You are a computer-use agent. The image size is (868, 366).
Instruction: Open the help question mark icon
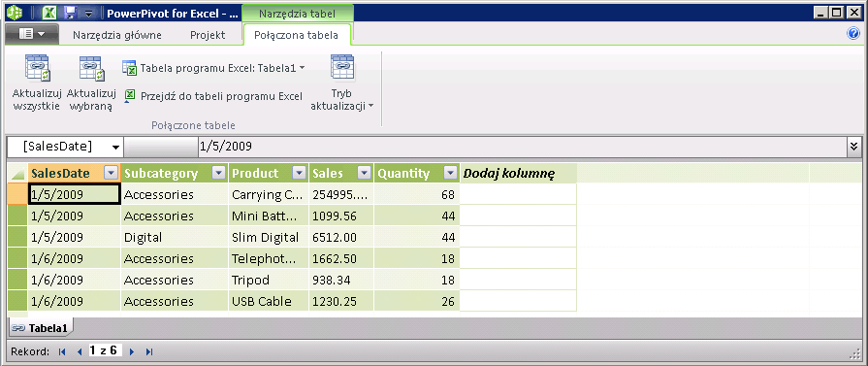853,34
